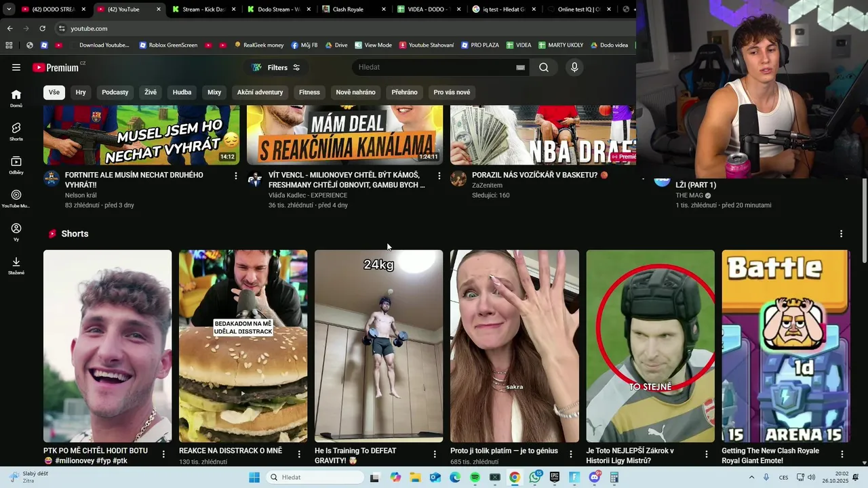The width and height of the screenshot is (868, 488).
Task: Select the Hry filter chip
Action: (81, 92)
